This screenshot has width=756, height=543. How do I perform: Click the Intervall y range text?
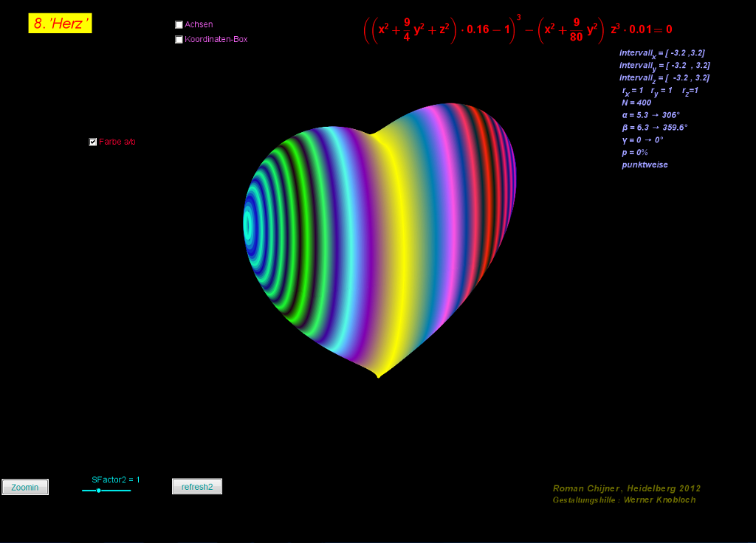(664, 66)
